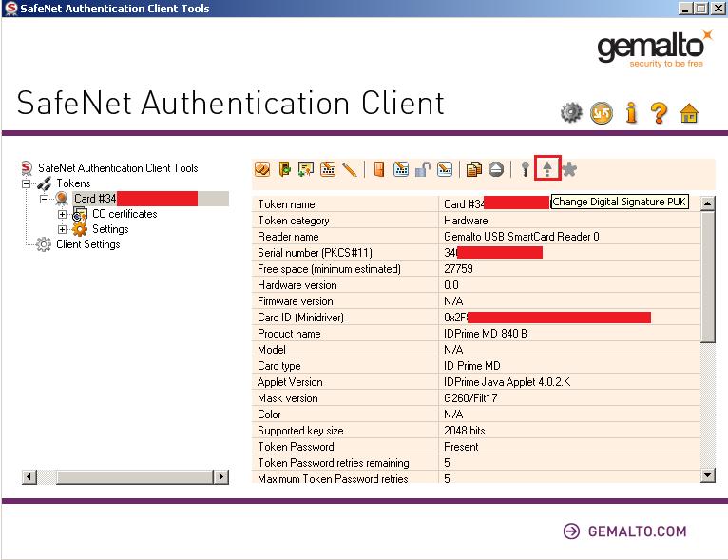
Task: Click the Home house icon
Action: click(x=689, y=113)
